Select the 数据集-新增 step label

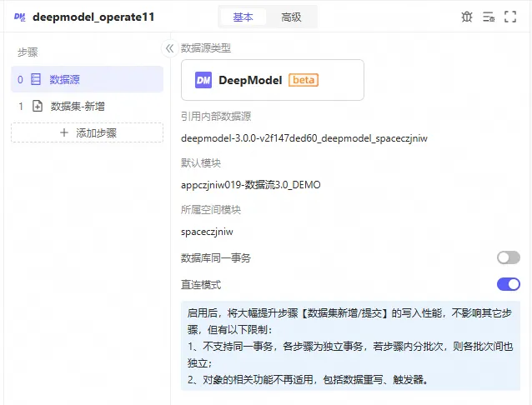coord(78,106)
